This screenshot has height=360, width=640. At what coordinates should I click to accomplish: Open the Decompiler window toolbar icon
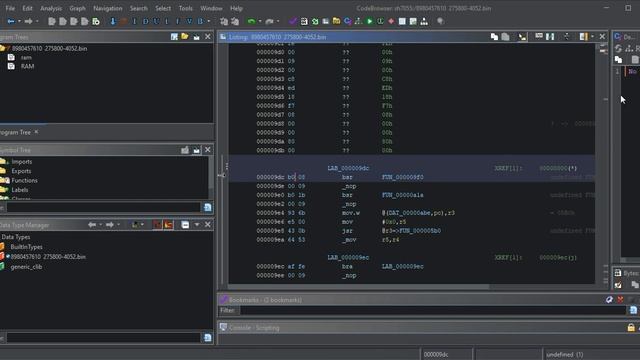point(347,21)
